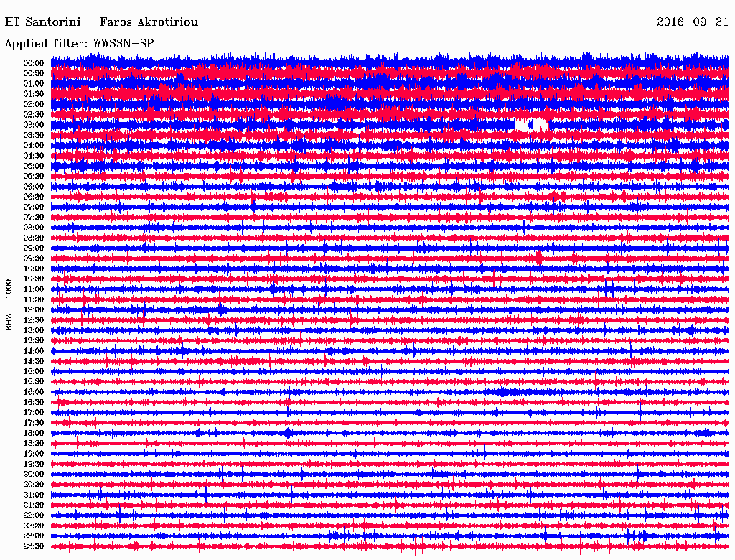The height and width of the screenshot is (560, 735).
Task: Select the 17:30 time label
Action: 33,423
